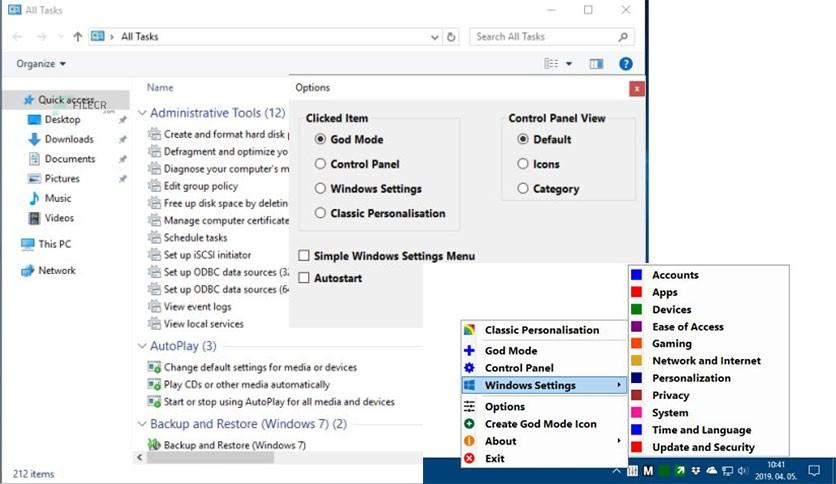Collapse the Administrative Tools group
Screen dimensions: 836x484
tap(142, 113)
